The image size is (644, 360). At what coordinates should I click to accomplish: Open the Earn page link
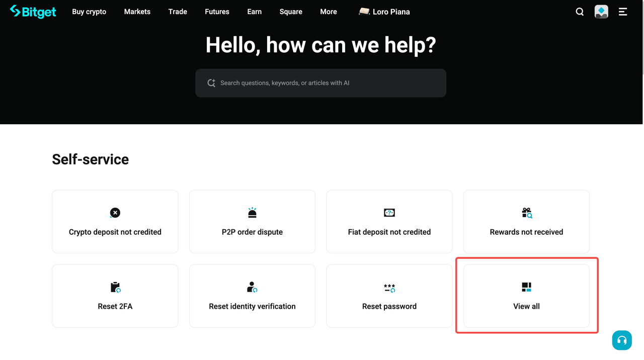tap(254, 12)
